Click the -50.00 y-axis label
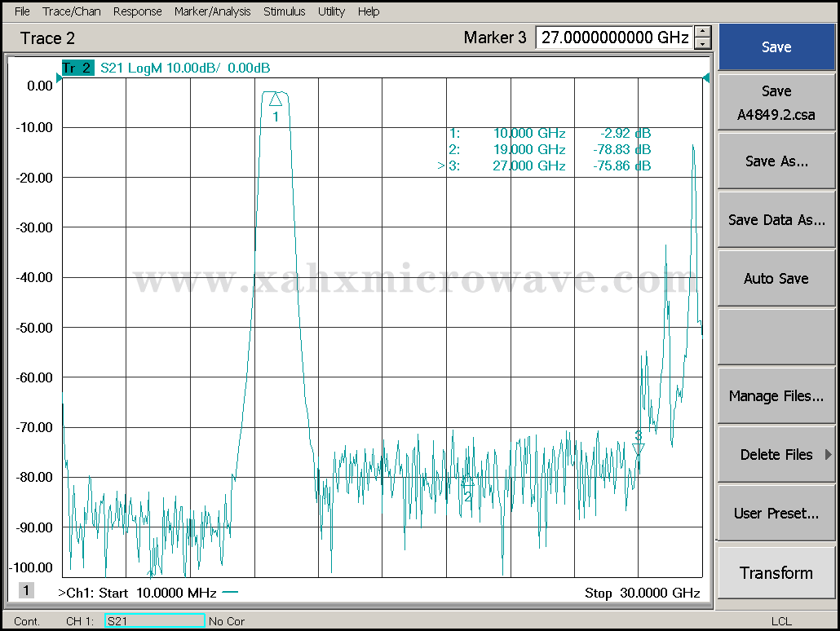This screenshot has height=631, width=840. (x=34, y=328)
